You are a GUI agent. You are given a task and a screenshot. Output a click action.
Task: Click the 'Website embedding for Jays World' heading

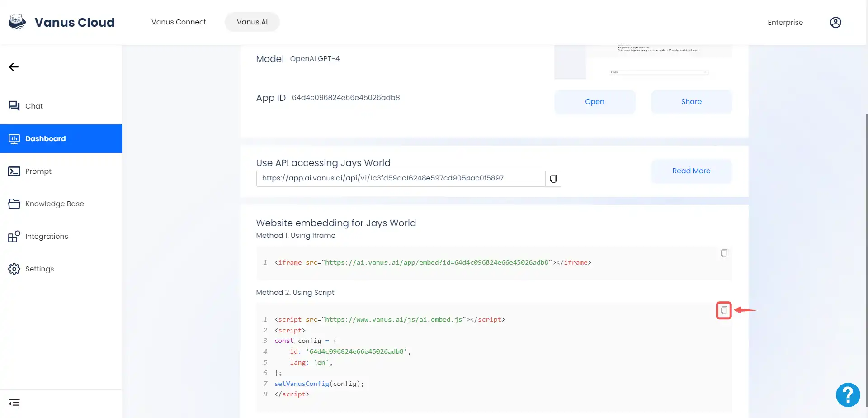point(336,223)
